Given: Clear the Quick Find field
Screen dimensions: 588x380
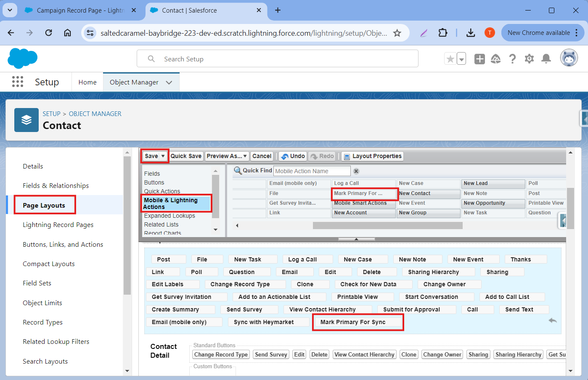Looking at the screenshot, I should [x=356, y=171].
